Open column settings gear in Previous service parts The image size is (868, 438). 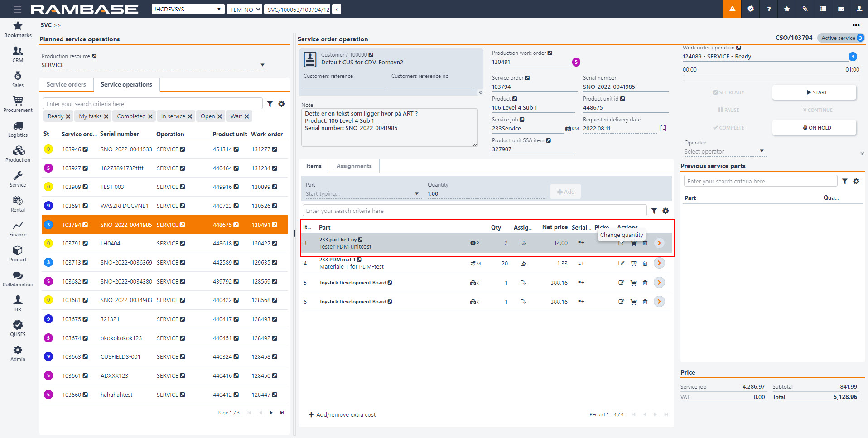(856, 181)
